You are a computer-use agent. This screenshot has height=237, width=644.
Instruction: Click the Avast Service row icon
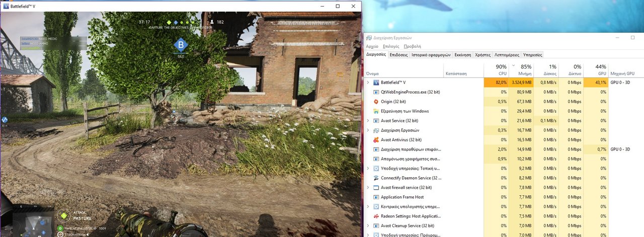coord(376,121)
